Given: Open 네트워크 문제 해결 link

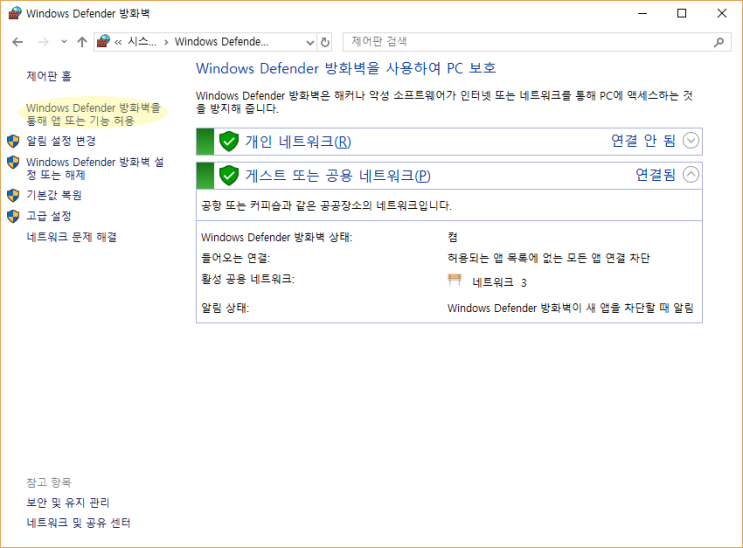Looking at the screenshot, I should (x=72, y=237).
